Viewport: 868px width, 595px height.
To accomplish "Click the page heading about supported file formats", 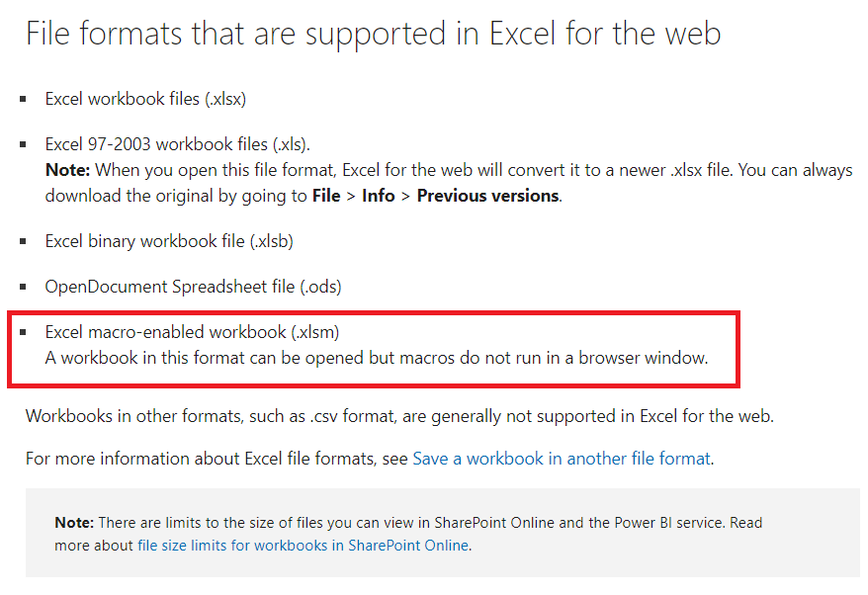I will pyautogui.click(x=374, y=35).
